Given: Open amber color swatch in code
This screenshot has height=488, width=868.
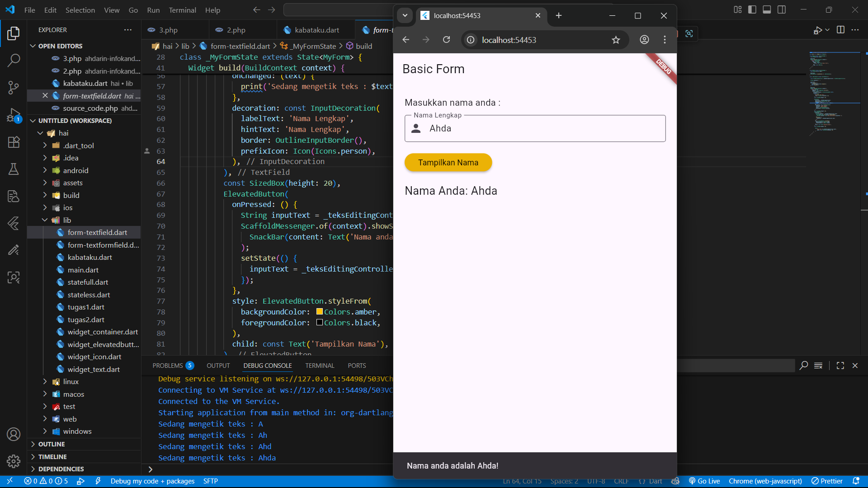Looking at the screenshot, I should click(x=320, y=312).
